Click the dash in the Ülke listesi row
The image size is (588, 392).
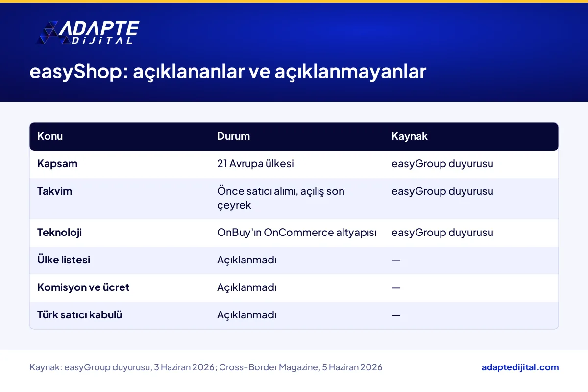point(396,260)
